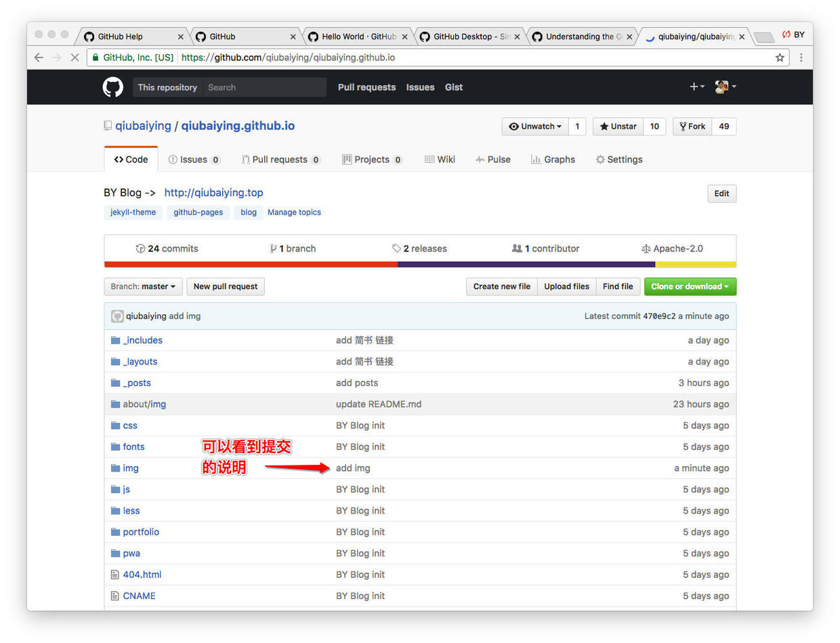The image size is (840, 643).
Task: Switch to the GitHub Help browser tab
Action: click(x=129, y=37)
